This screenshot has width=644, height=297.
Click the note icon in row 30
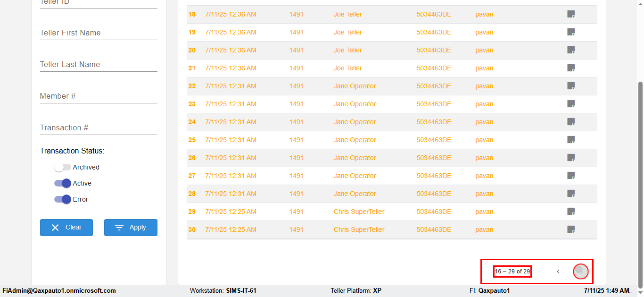pyautogui.click(x=571, y=229)
